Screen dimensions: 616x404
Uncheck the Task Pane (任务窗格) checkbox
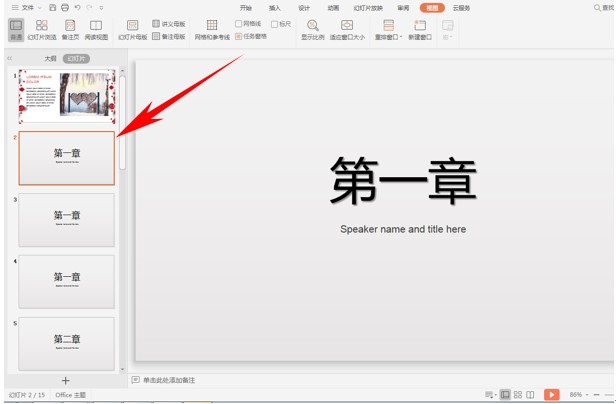[239, 36]
